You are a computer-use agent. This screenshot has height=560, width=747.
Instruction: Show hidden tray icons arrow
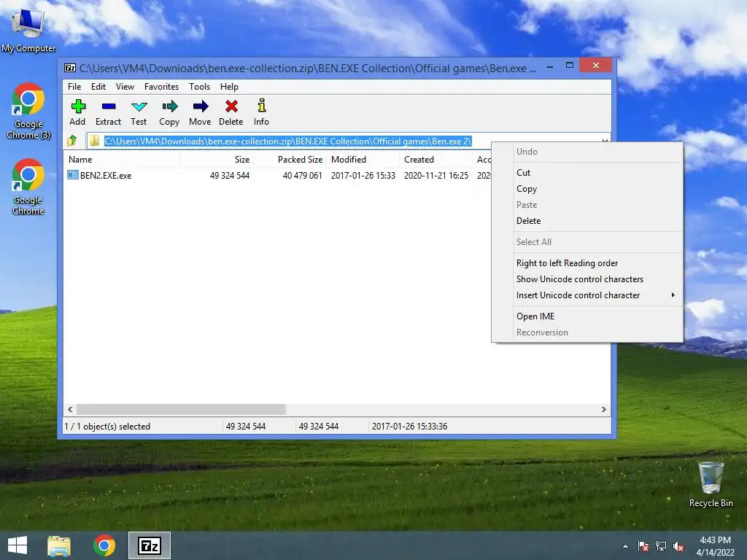click(x=625, y=546)
